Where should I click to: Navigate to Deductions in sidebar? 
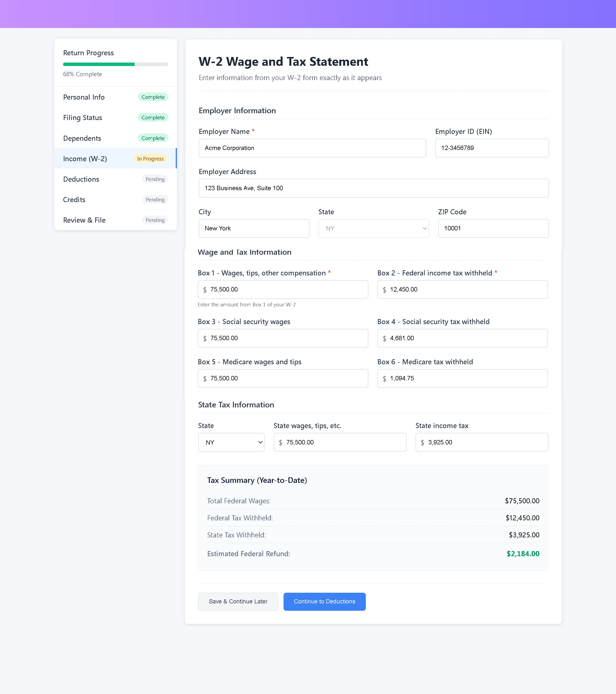tap(115, 179)
